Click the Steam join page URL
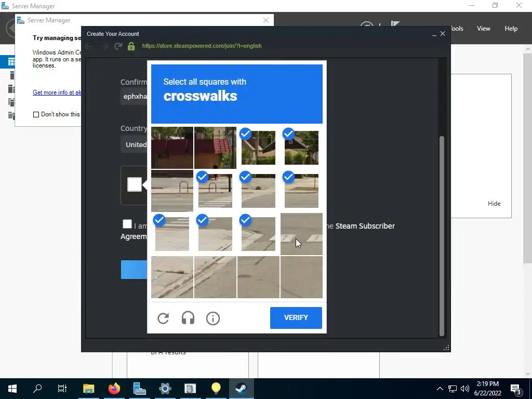532x399 pixels. pos(202,46)
